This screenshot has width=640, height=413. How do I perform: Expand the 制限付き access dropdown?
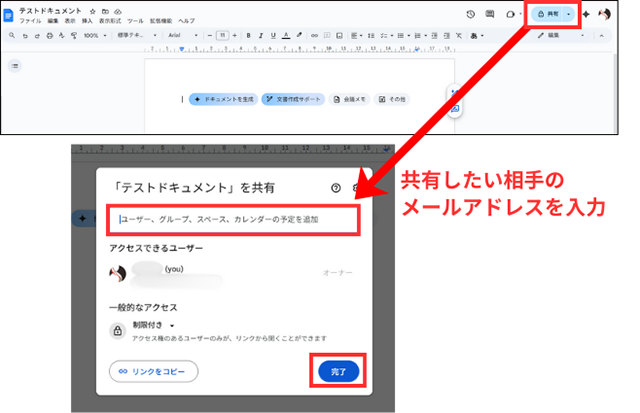(153, 325)
